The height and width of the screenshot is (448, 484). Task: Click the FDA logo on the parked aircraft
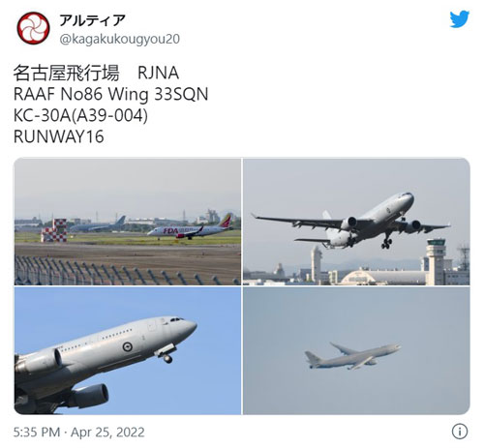click(170, 231)
